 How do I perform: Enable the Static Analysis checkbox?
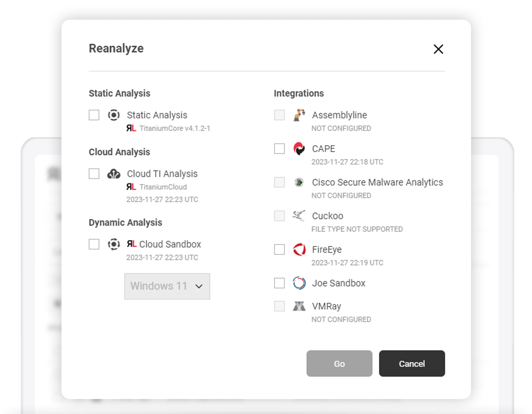pos(94,115)
